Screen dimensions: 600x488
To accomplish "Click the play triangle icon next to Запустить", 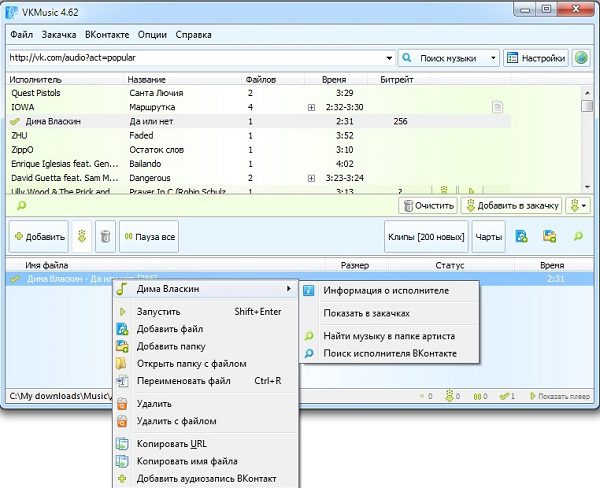I will [x=122, y=312].
